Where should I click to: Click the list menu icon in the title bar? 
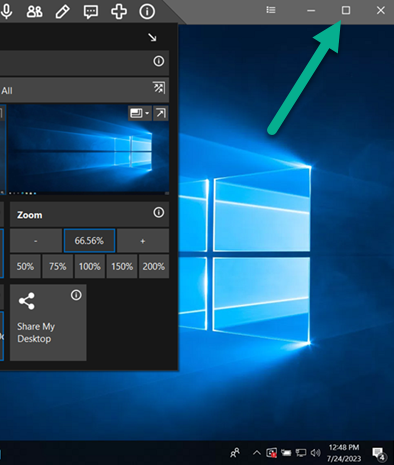point(271,10)
